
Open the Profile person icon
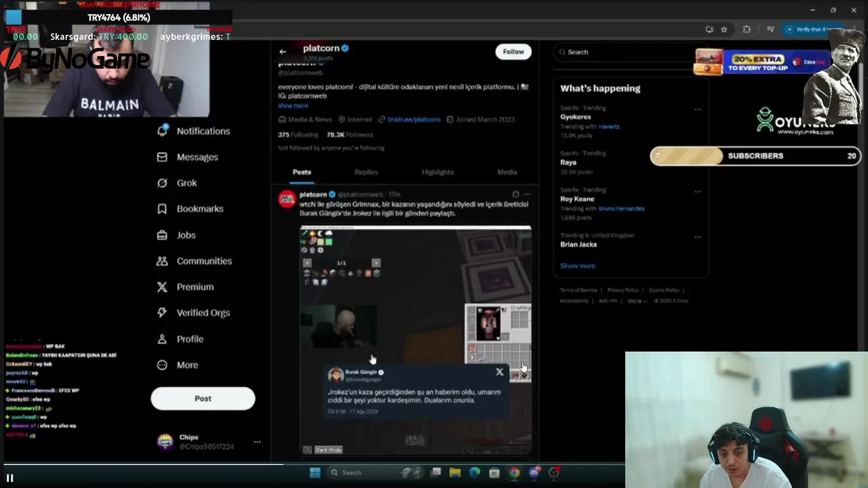(162, 339)
